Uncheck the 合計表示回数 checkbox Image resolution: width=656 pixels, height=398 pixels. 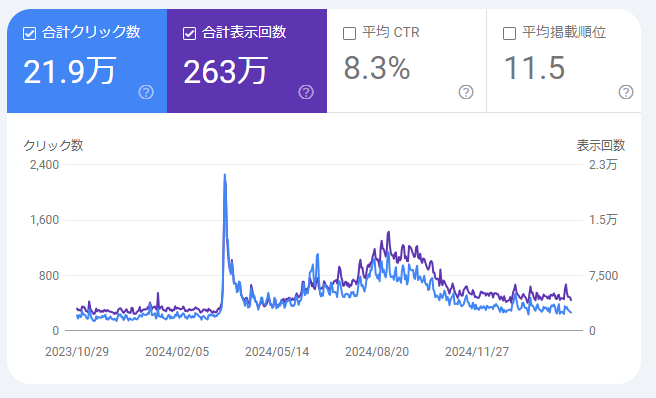[x=190, y=33]
